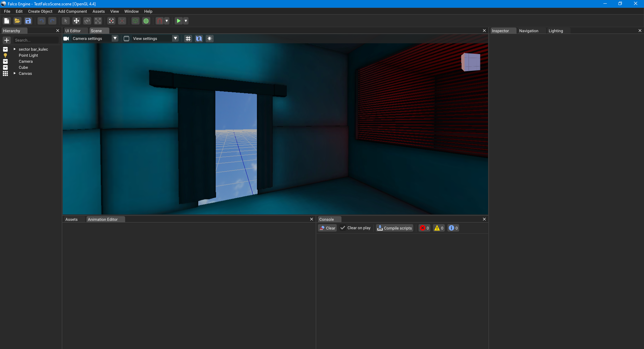Image resolution: width=644 pixels, height=349 pixels.
Task: Open the Camera settings dropdown
Action: pos(115,39)
